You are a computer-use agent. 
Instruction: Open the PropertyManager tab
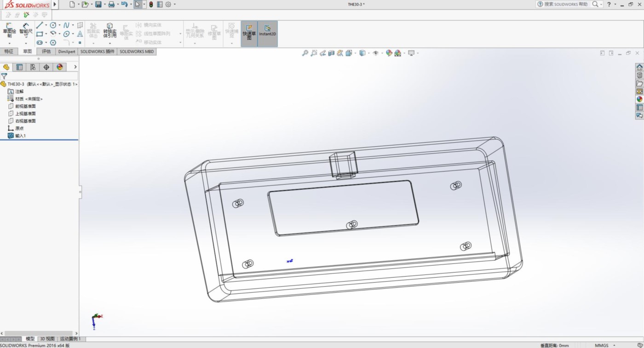tap(19, 67)
